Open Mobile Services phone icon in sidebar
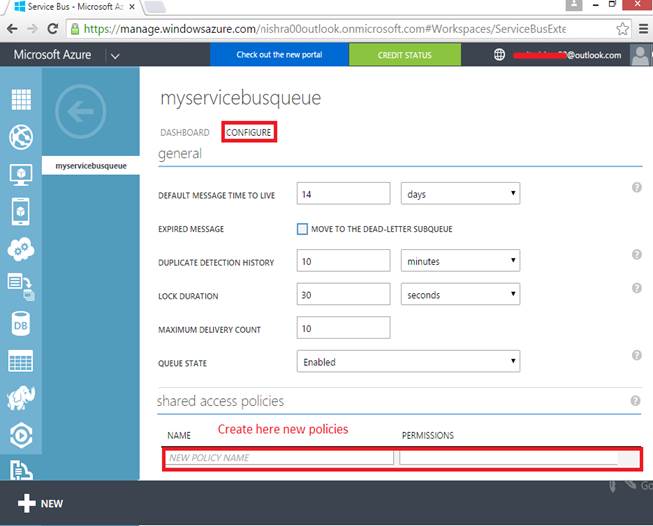Image resolution: width=653 pixels, height=526 pixels. pos(21,212)
